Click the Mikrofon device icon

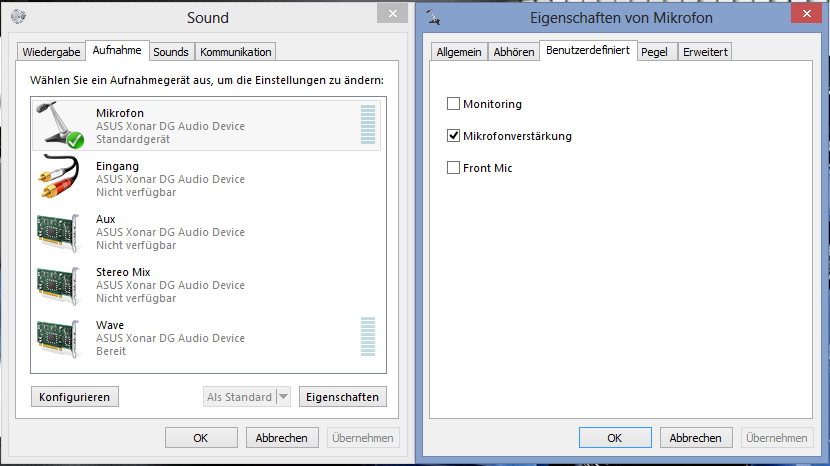click(x=60, y=126)
